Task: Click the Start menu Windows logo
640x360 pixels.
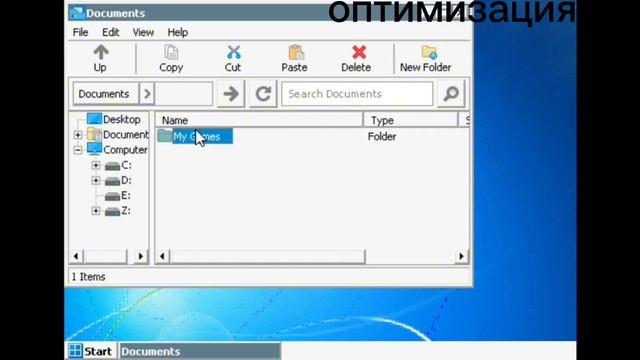Action: 75,351
